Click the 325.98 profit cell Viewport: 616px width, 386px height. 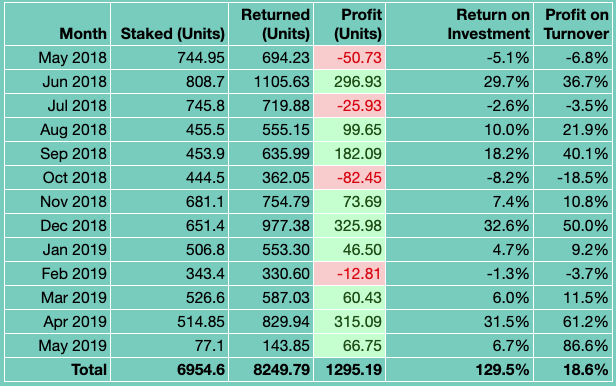point(350,225)
